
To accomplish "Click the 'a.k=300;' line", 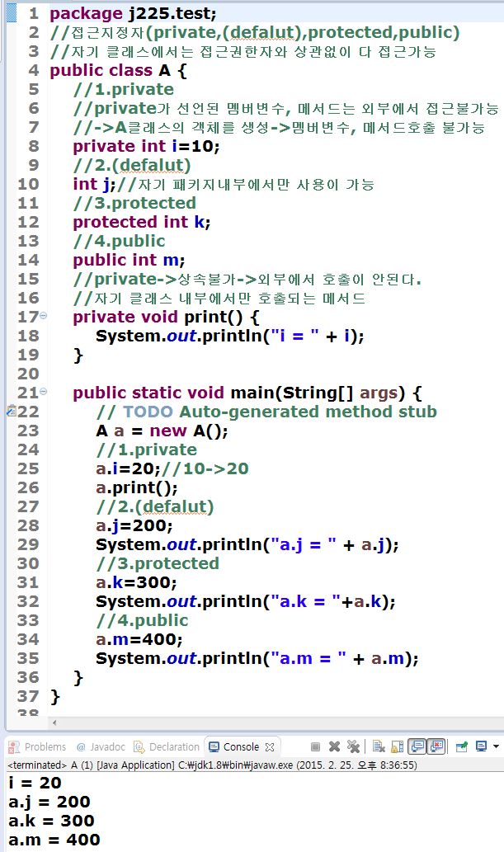I will 136,582.
